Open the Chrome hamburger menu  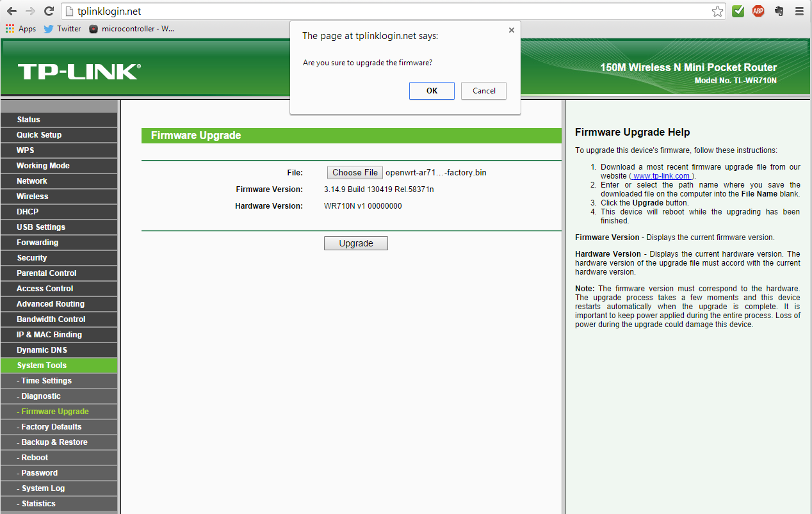pos(799,12)
